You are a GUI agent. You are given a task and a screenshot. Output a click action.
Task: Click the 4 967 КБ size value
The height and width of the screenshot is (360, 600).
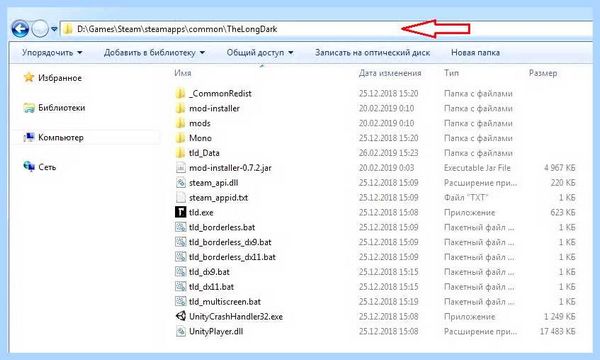point(560,168)
